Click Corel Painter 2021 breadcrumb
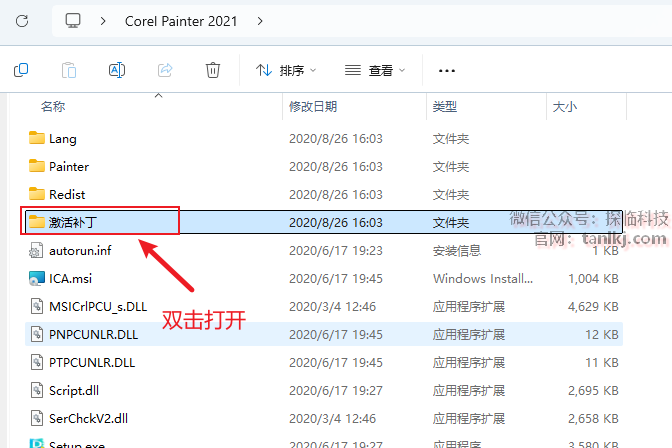Screen dimensions: 672x448 pyautogui.click(x=181, y=21)
